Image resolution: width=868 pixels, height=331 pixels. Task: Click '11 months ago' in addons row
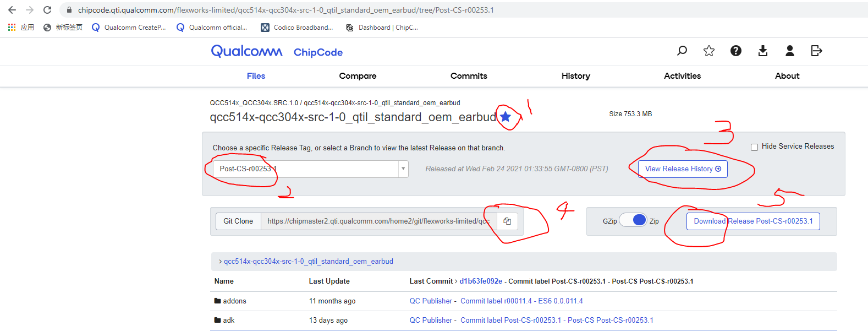pyautogui.click(x=332, y=301)
